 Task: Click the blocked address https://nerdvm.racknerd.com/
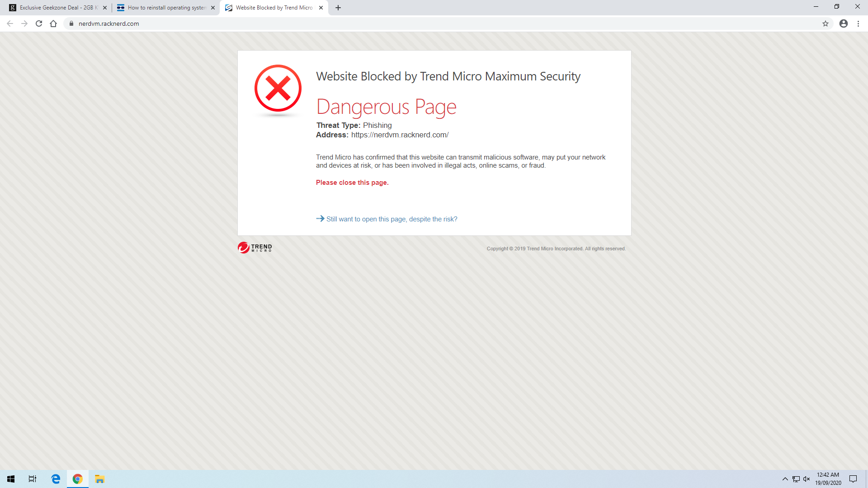[x=400, y=135]
